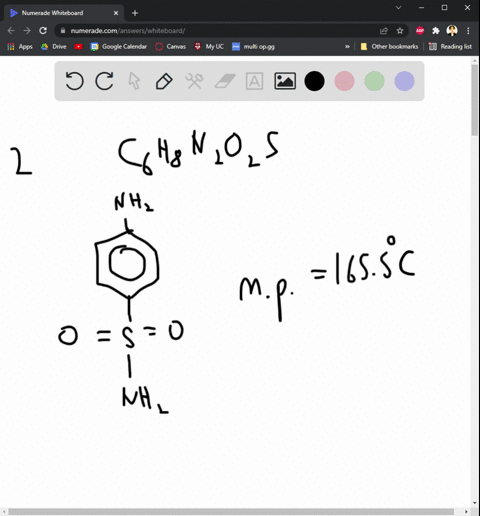Open the YouTube bookmark icon
480x516 pixels.
click(x=78, y=47)
